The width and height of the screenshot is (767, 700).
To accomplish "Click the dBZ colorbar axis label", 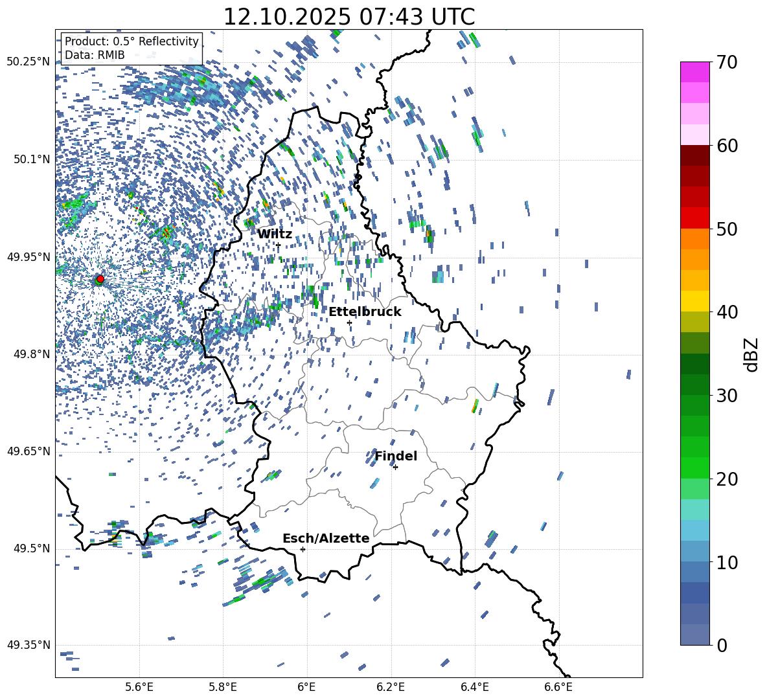I will click(751, 354).
